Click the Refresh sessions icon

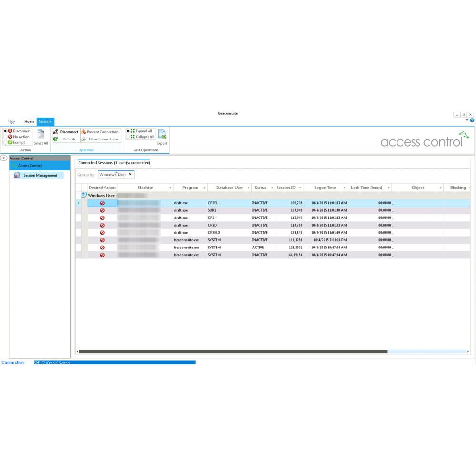click(55, 139)
